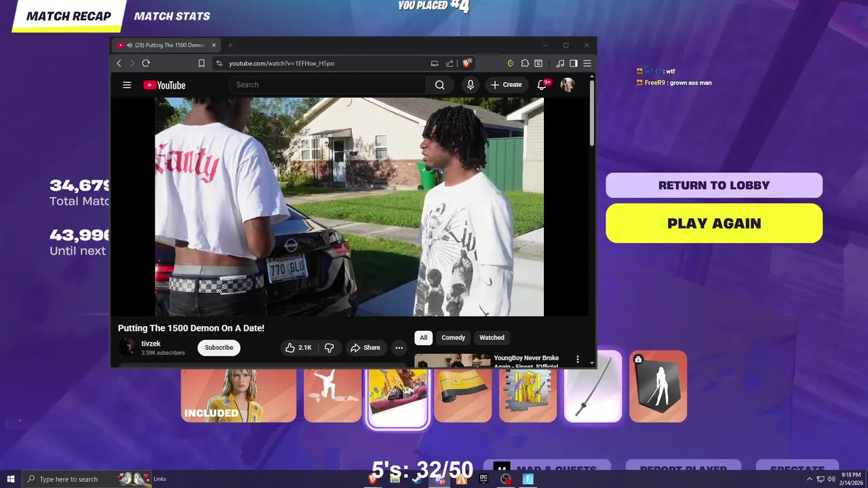
Task: Open the YouTube guide hamburger menu
Action: (x=127, y=85)
